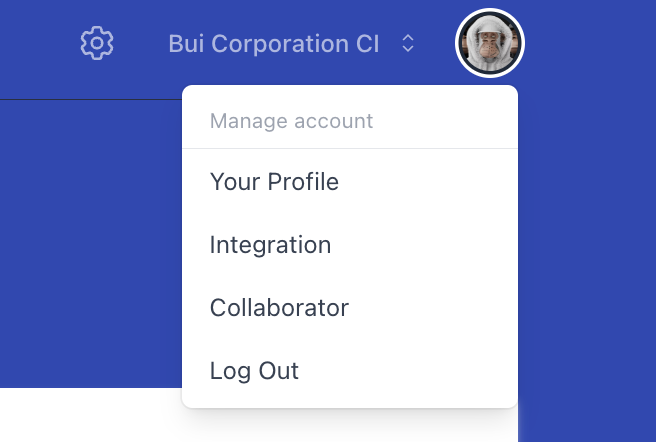Click the Manage account header label

tap(291, 122)
